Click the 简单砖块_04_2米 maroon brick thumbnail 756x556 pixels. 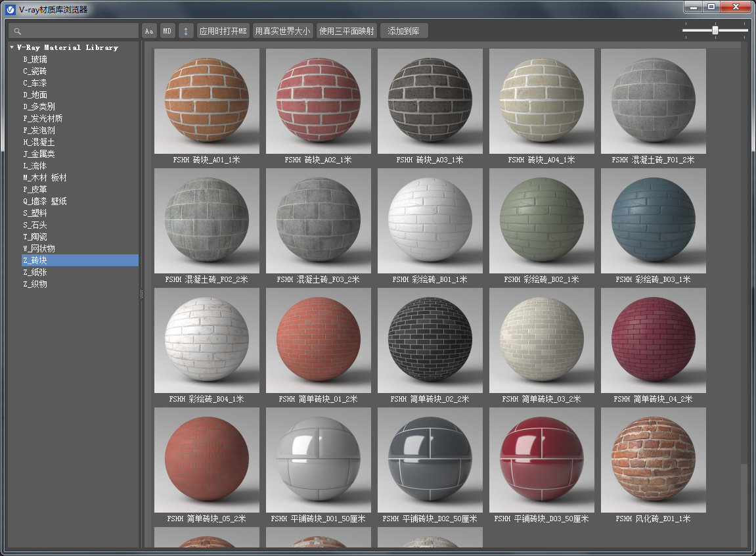[x=654, y=340]
